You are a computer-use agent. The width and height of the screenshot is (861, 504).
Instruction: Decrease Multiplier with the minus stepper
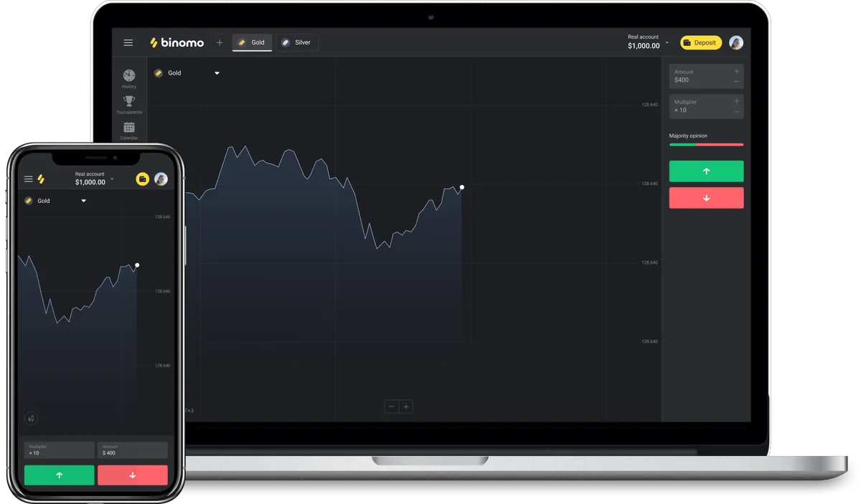click(736, 112)
